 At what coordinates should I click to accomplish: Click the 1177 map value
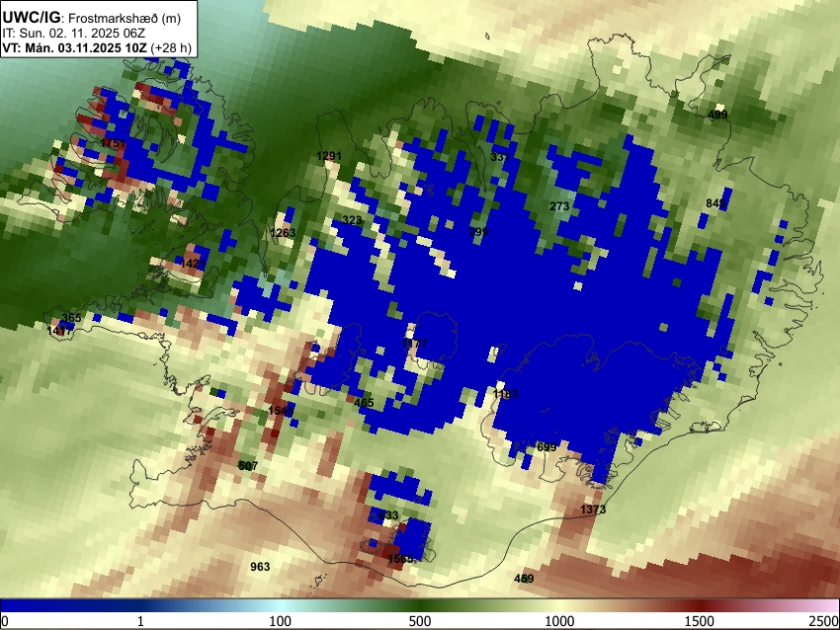click(x=415, y=343)
